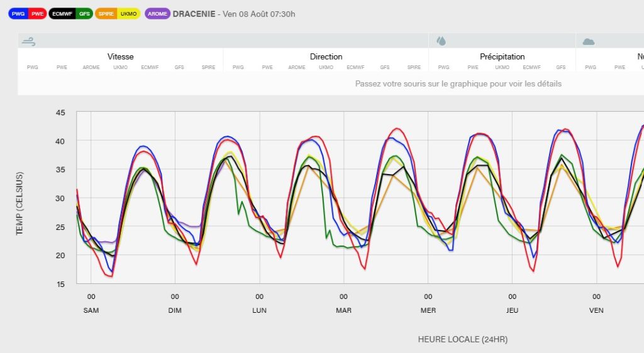Image resolution: width=644 pixels, height=353 pixels.
Task: Toggle the orange SPIRE model badge
Action: [106, 14]
